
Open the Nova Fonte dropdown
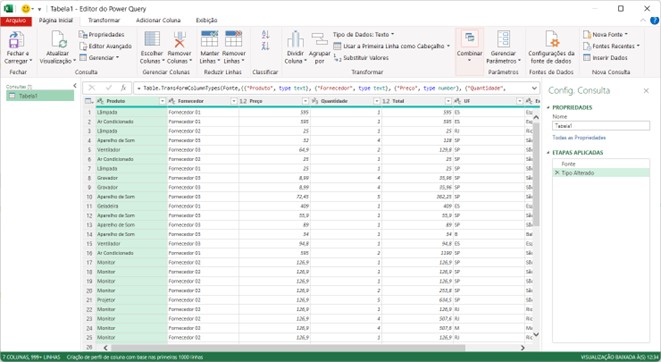coord(605,35)
